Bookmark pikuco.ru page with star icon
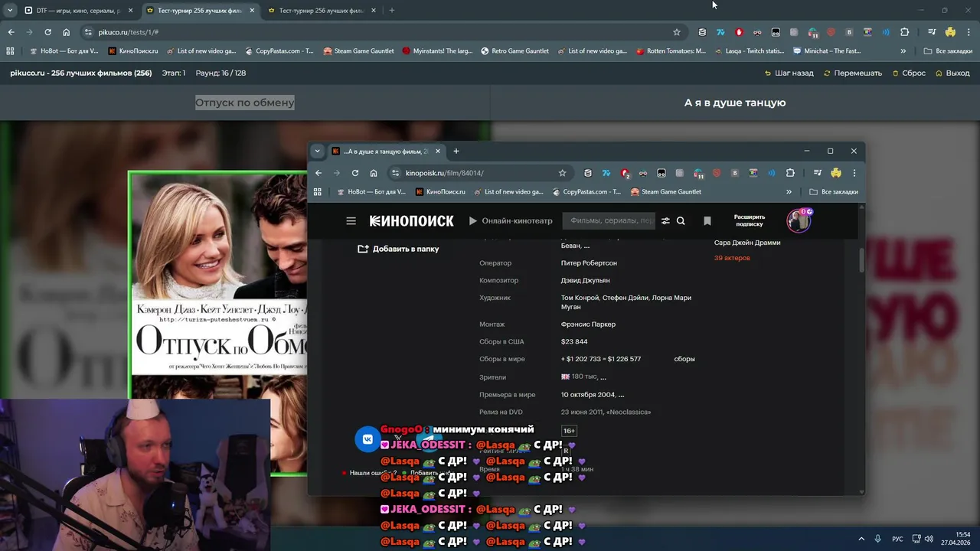Image resolution: width=980 pixels, height=551 pixels. click(x=677, y=32)
